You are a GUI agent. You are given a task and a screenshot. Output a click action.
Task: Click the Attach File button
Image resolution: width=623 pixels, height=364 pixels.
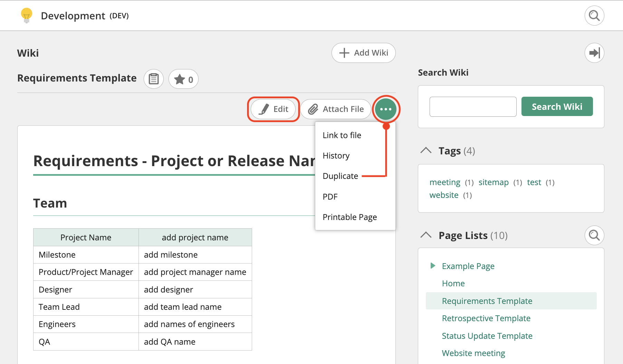tap(336, 109)
